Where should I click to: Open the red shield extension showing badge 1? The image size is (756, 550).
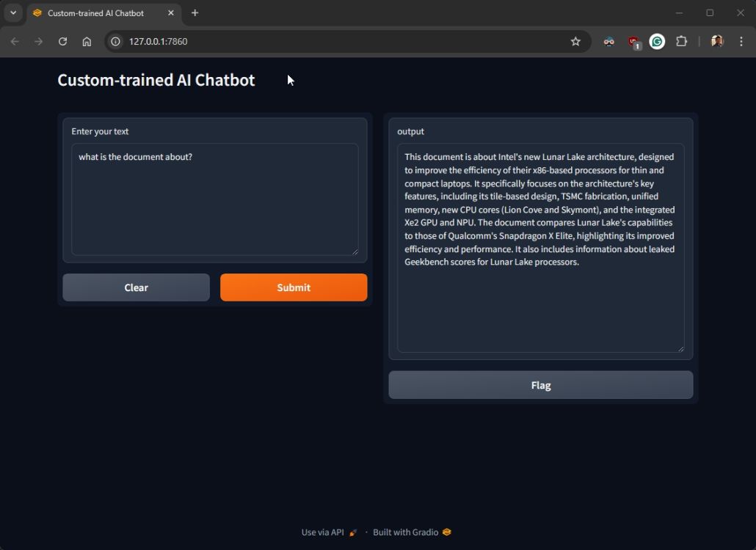pos(633,42)
